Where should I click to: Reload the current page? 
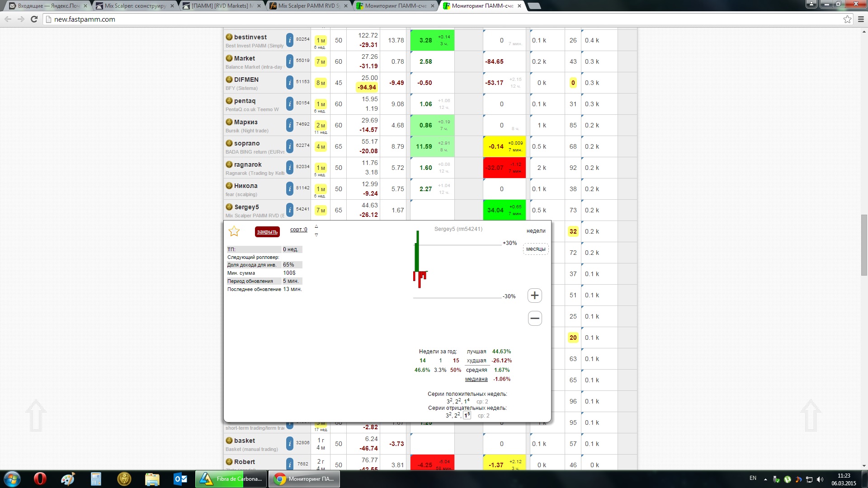tap(34, 19)
